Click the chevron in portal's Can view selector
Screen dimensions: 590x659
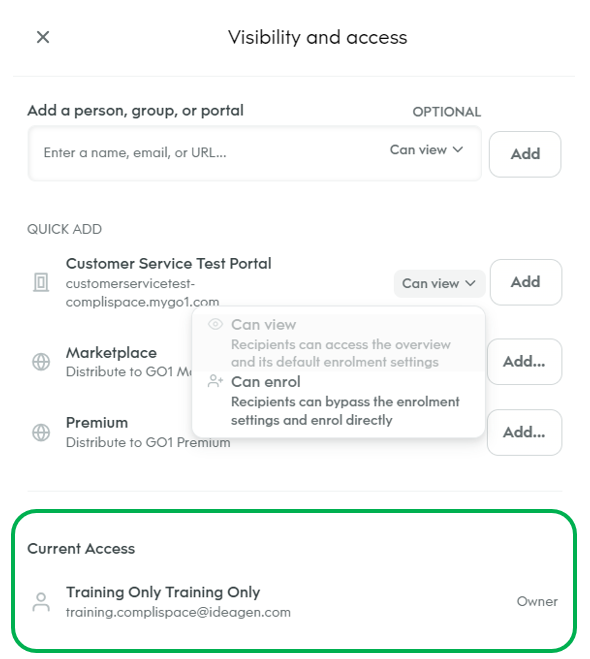pyautogui.click(x=471, y=283)
